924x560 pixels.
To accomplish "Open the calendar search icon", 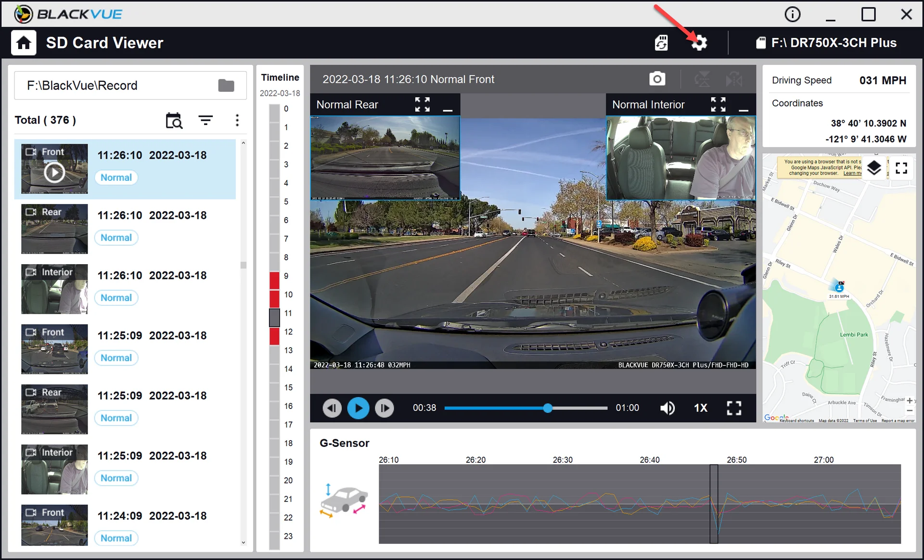I will click(174, 120).
